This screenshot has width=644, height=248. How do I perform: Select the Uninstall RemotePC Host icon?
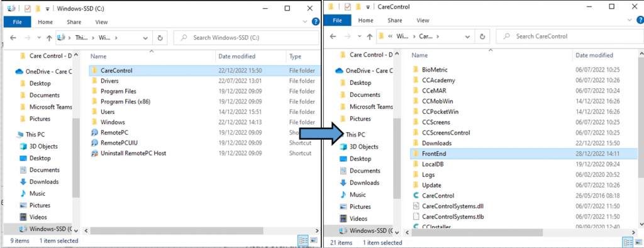(x=94, y=153)
